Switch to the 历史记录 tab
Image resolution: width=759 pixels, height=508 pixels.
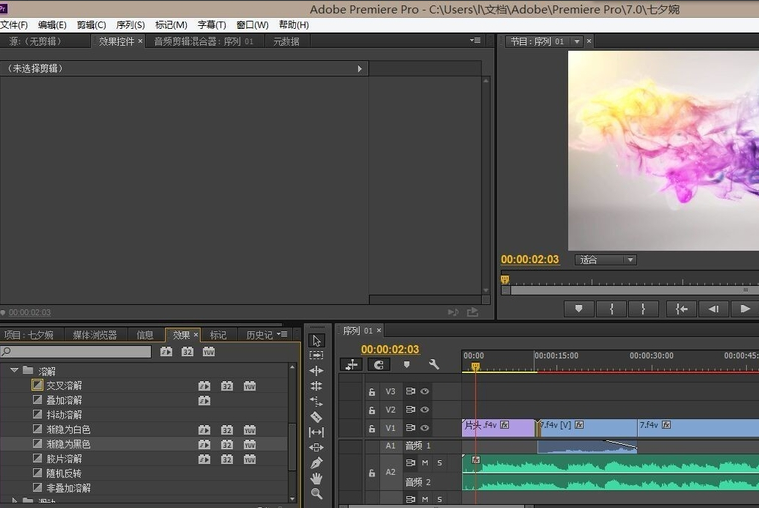[x=259, y=335]
